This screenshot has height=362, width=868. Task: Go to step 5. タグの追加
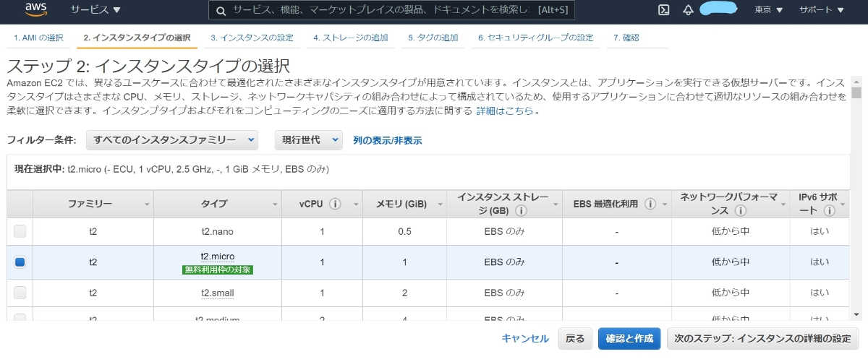tap(433, 38)
